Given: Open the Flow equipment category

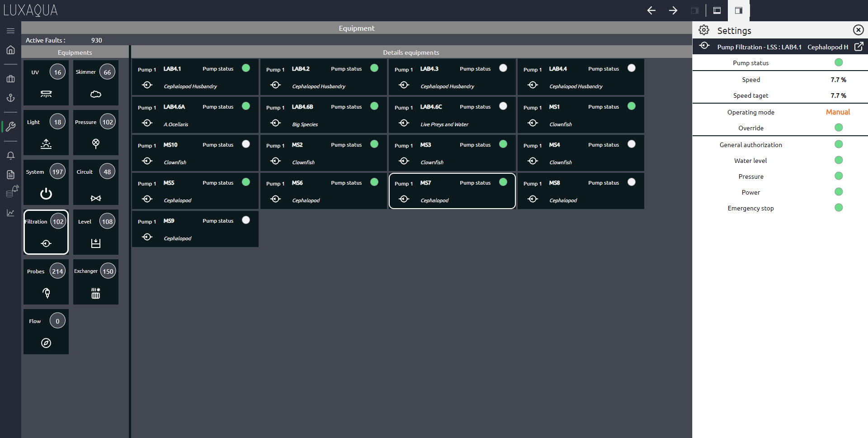Looking at the screenshot, I should click(46, 332).
